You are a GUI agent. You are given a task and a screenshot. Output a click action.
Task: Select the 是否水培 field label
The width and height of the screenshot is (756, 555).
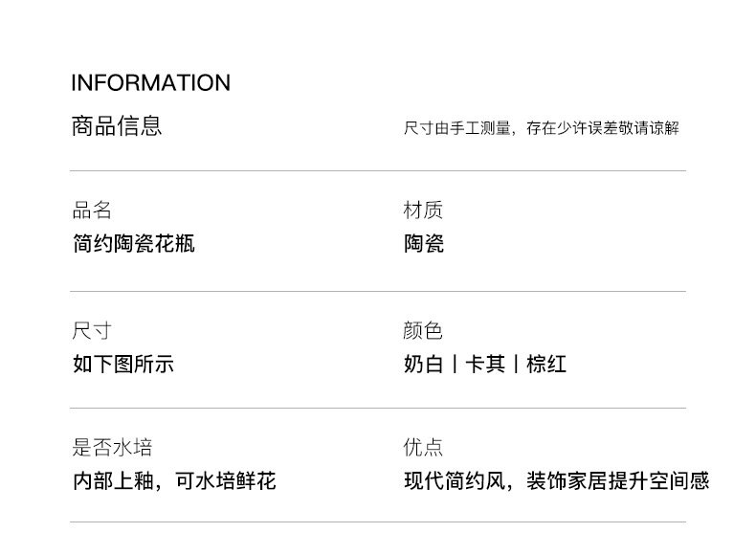click(x=112, y=447)
